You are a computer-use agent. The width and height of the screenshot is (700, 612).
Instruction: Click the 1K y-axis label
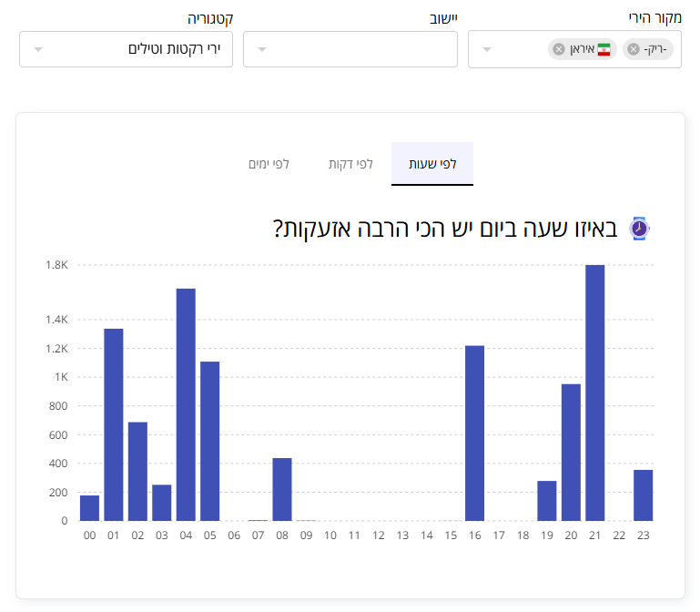click(x=61, y=377)
